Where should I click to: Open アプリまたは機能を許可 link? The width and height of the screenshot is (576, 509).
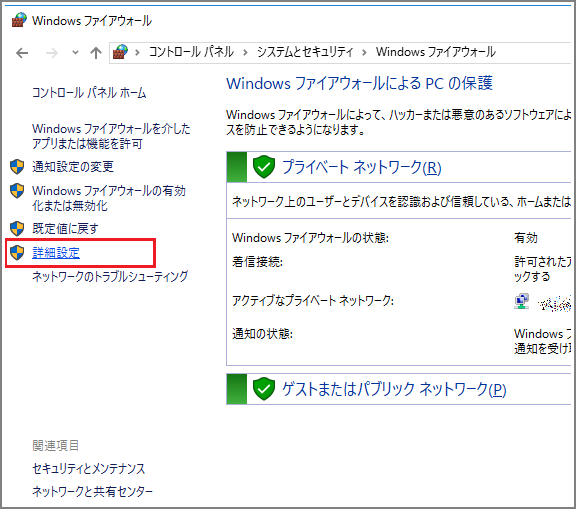[x=111, y=136]
